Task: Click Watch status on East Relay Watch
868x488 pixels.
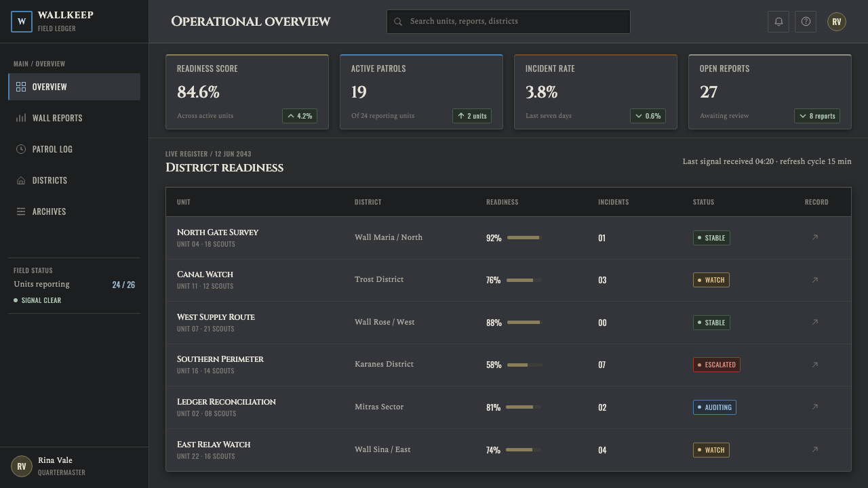Action: (x=711, y=450)
